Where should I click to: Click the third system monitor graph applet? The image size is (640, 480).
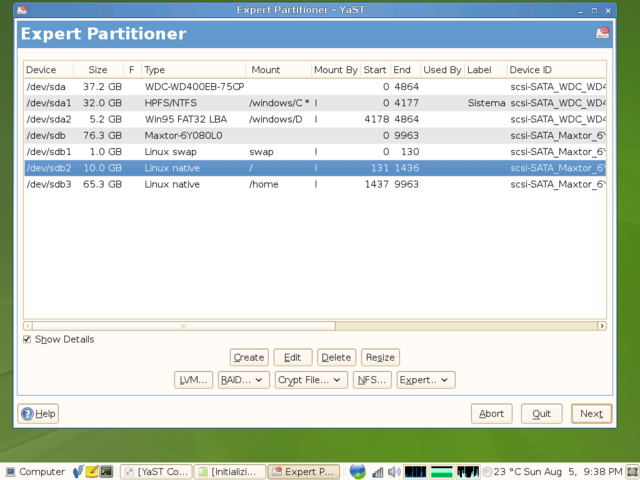pyautogui.click(x=468, y=472)
